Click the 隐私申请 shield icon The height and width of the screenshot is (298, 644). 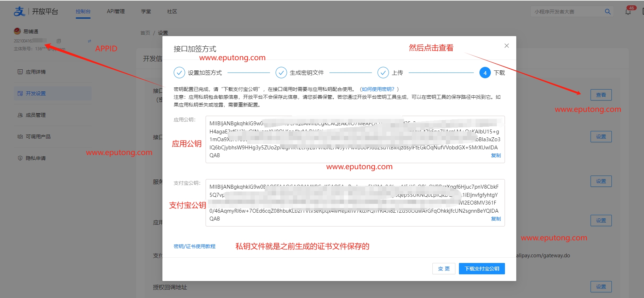pyautogui.click(x=20, y=158)
